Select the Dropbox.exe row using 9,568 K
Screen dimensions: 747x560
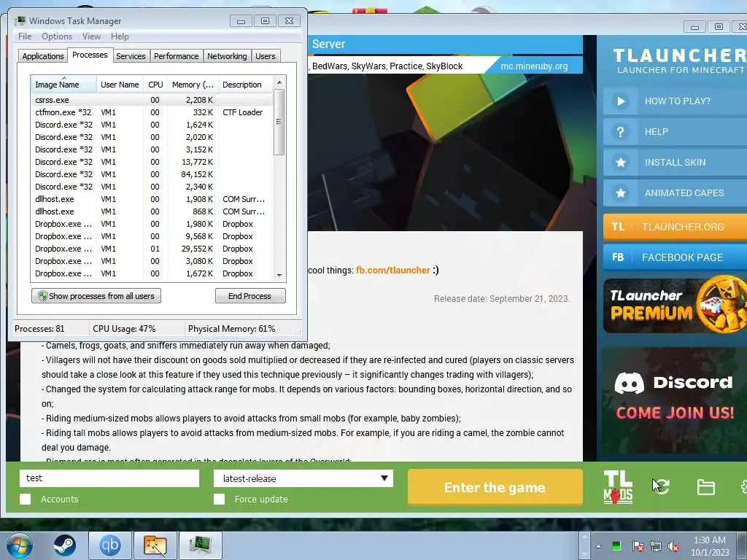coord(152,236)
